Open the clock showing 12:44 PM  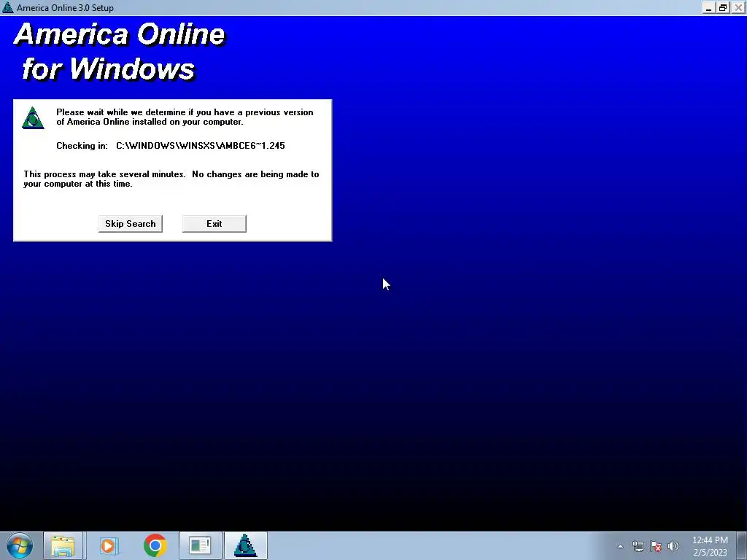tap(710, 546)
